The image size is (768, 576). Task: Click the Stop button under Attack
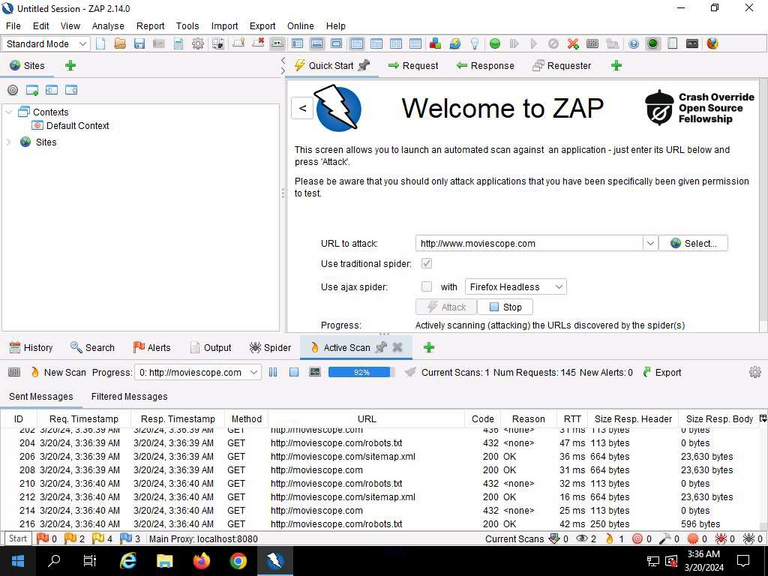click(x=505, y=307)
